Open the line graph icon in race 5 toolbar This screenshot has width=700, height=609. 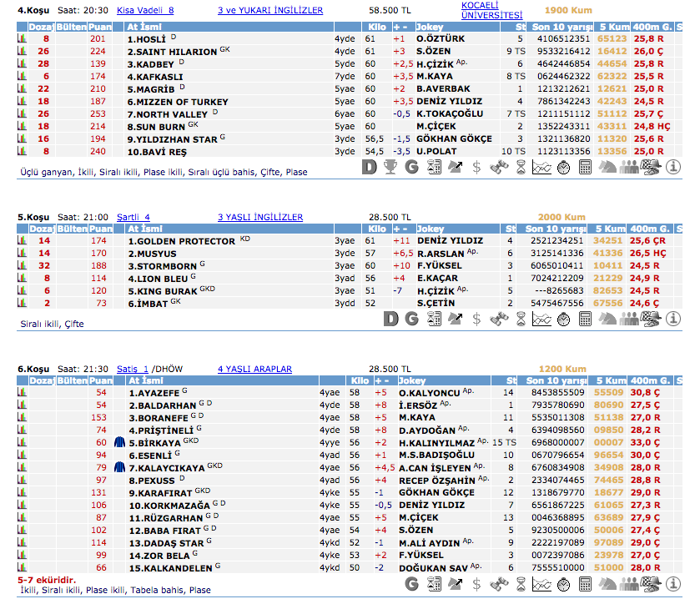[x=541, y=319]
